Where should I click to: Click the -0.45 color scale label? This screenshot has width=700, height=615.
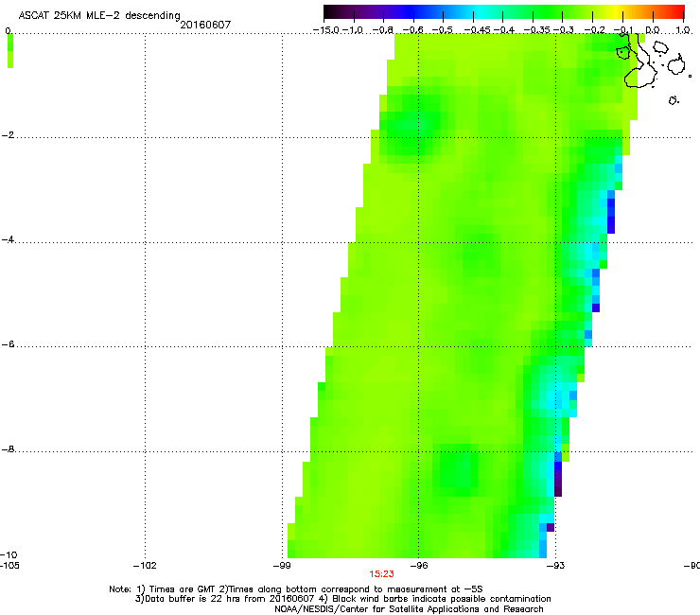(477, 30)
